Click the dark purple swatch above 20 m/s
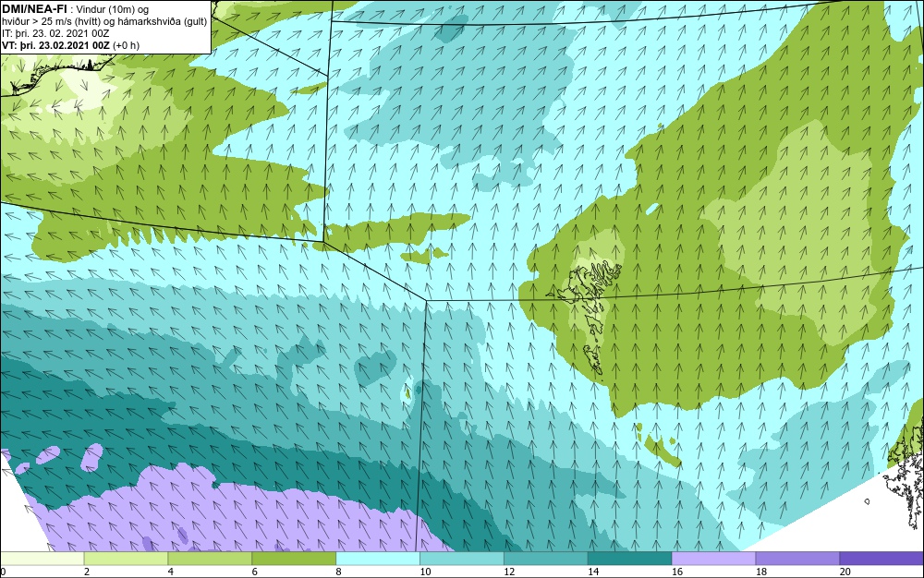Image resolution: width=924 pixels, height=578 pixels. coord(881,558)
